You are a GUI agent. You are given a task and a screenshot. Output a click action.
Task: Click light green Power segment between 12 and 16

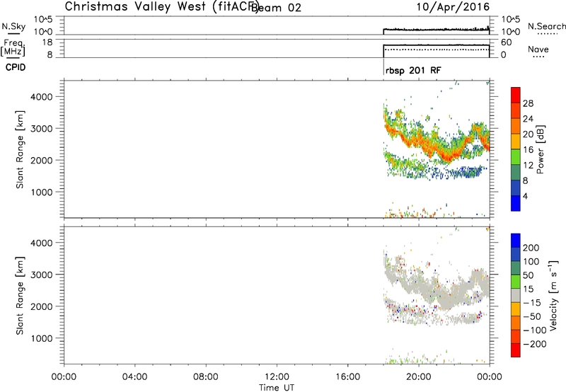point(516,157)
